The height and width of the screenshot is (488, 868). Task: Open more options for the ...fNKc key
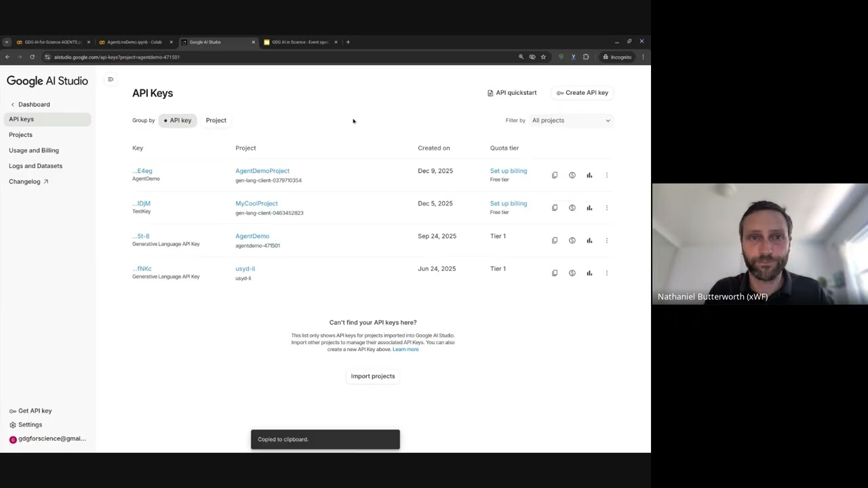[607, 273]
